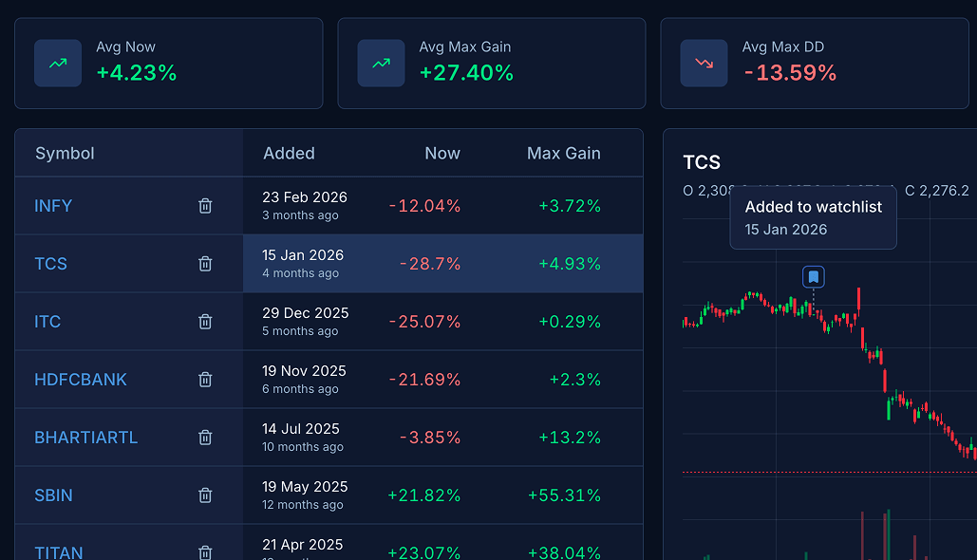This screenshot has height=560, width=977.
Task: Click ITC's -25.07% Now value
Action: coord(425,322)
